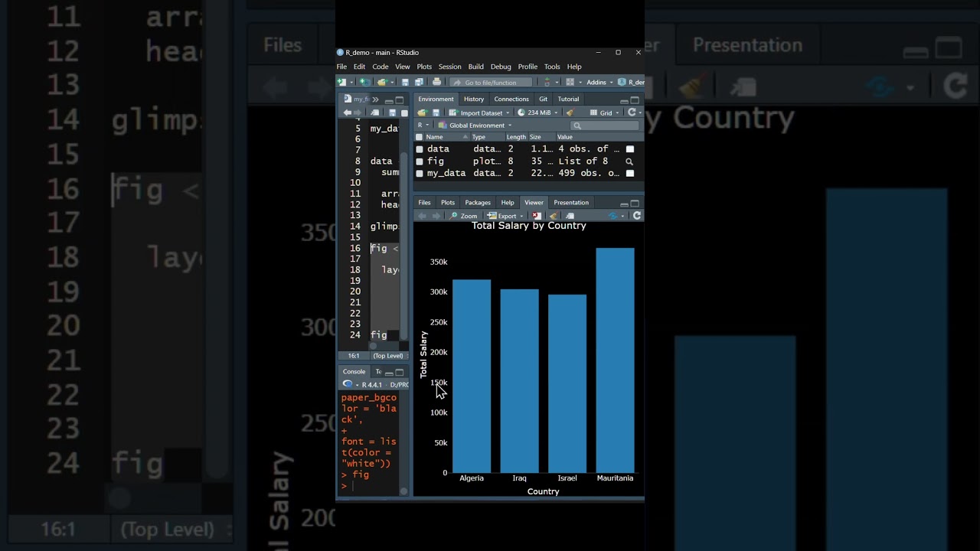Clear all viewer items with the broom

[x=554, y=216]
